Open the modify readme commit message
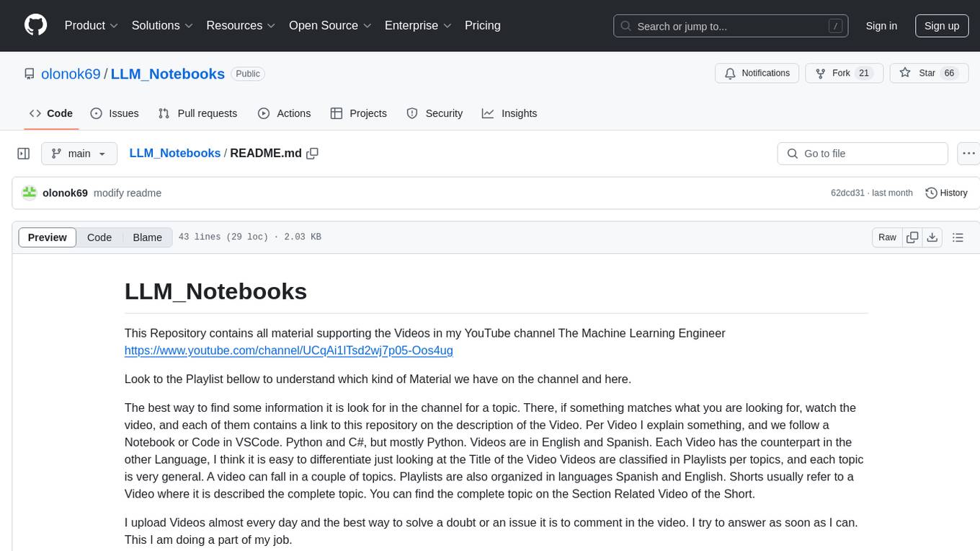Image resolution: width=980 pixels, height=551 pixels. pos(128,193)
